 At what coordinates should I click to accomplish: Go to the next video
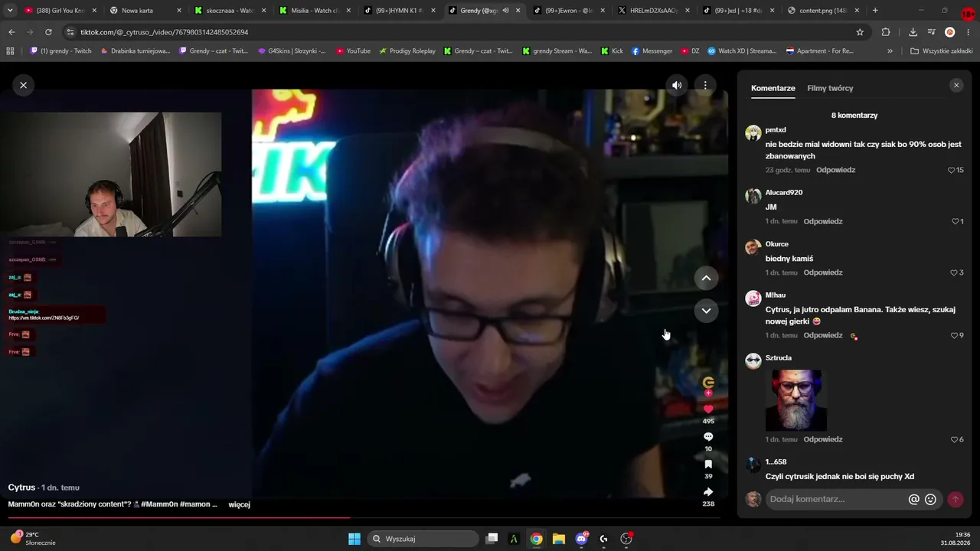[x=706, y=311]
